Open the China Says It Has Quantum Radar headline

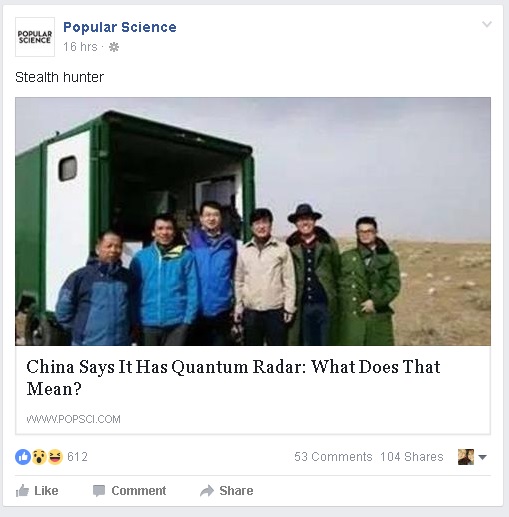point(233,378)
